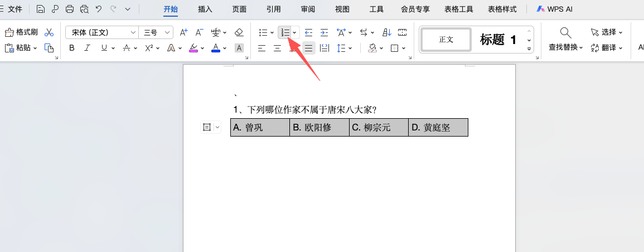
Task: Toggle italic formatting
Action: pyautogui.click(x=87, y=48)
